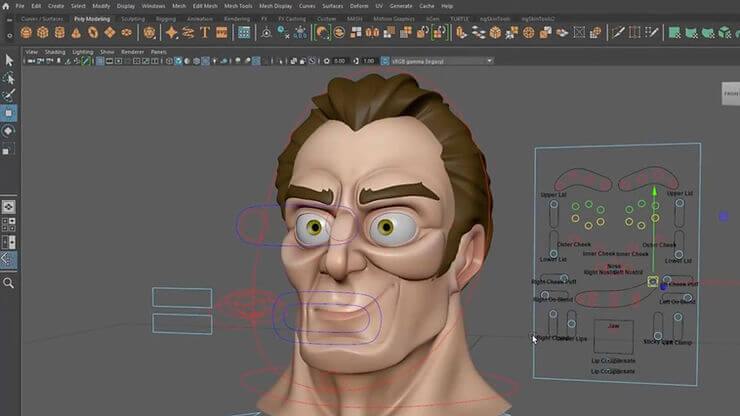Toggle the viewport grid display button
740x416 pixels.
100,61
